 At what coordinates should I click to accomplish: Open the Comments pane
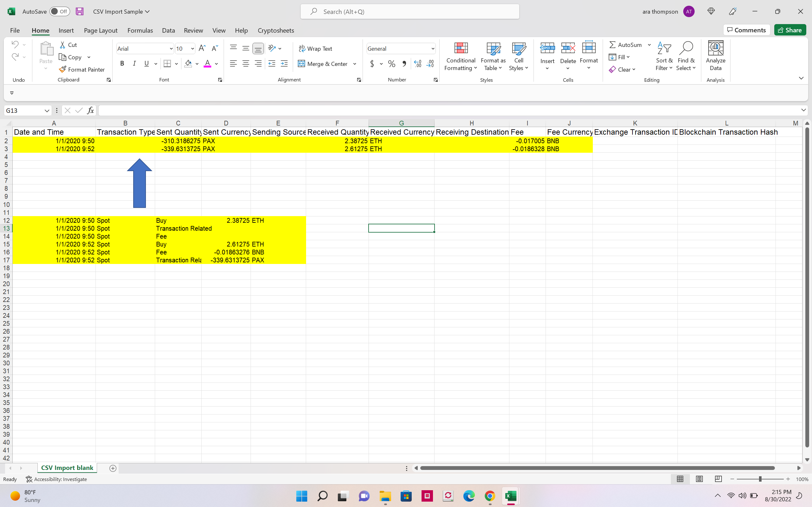point(746,29)
